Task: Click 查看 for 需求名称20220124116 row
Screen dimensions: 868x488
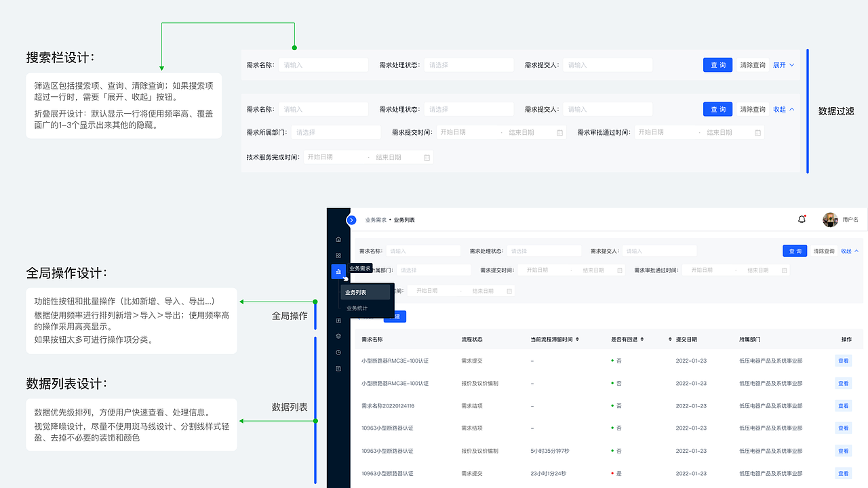Action: pos(843,406)
